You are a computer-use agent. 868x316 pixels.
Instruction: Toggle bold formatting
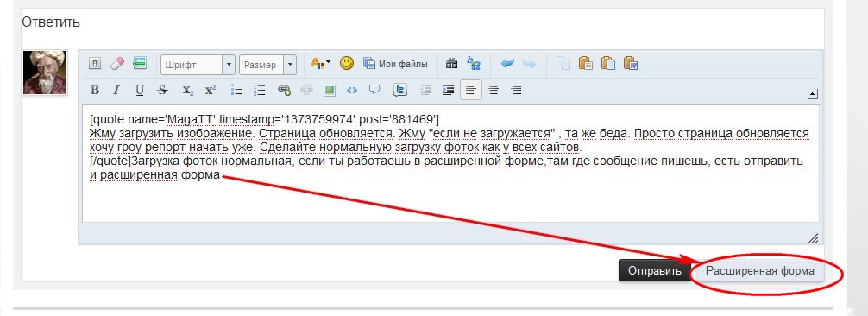(95, 91)
